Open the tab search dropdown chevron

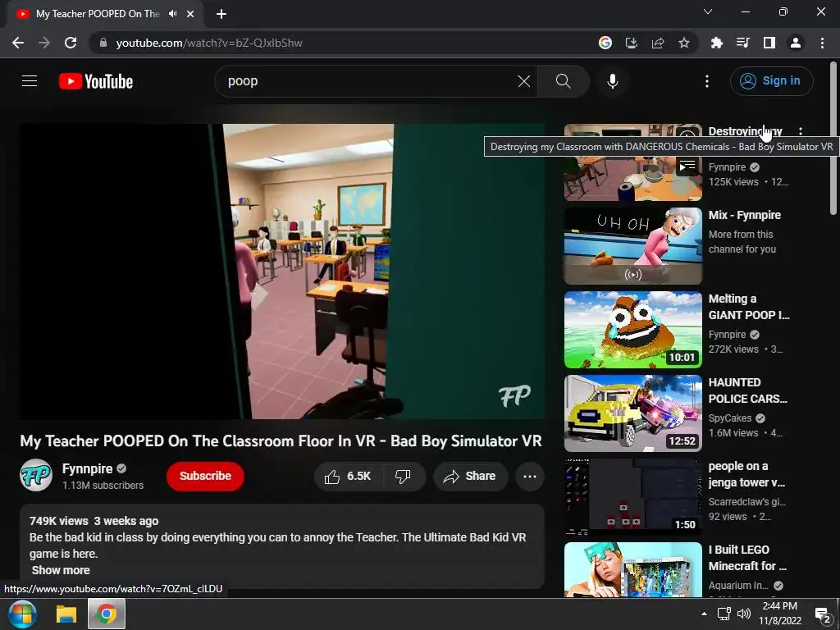pos(708,11)
